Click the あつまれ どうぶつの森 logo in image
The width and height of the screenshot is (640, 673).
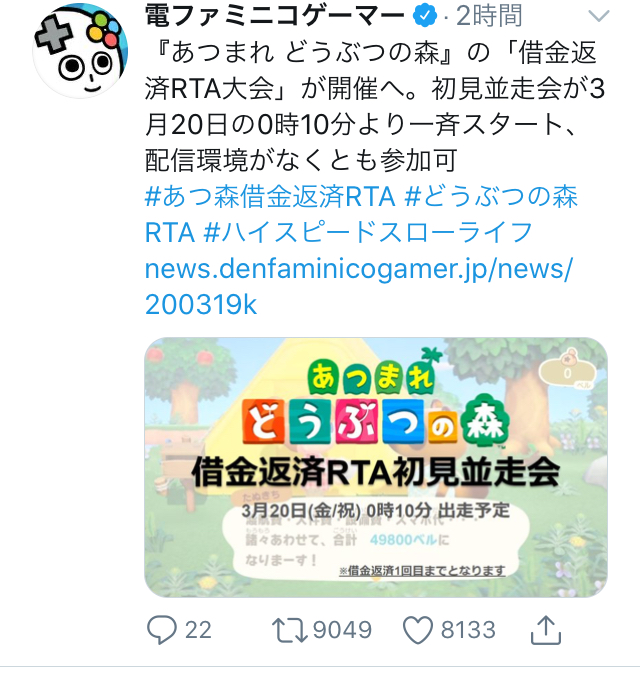(x=376, y=403)
